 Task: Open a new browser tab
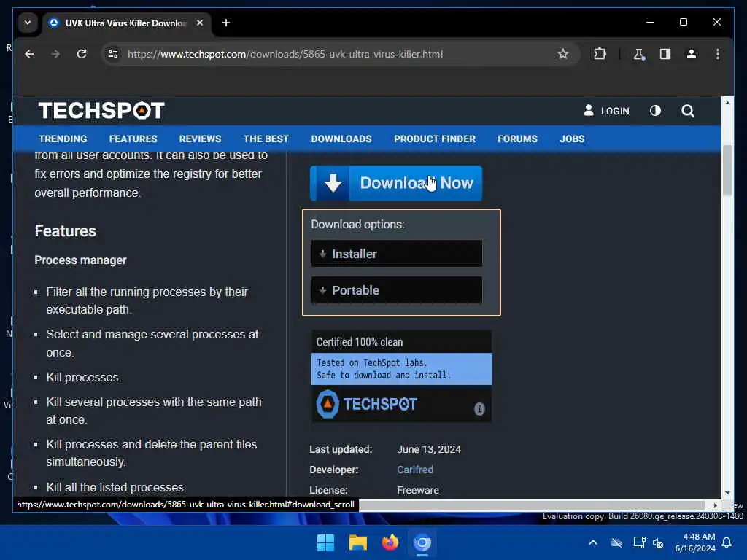[226, 23]
